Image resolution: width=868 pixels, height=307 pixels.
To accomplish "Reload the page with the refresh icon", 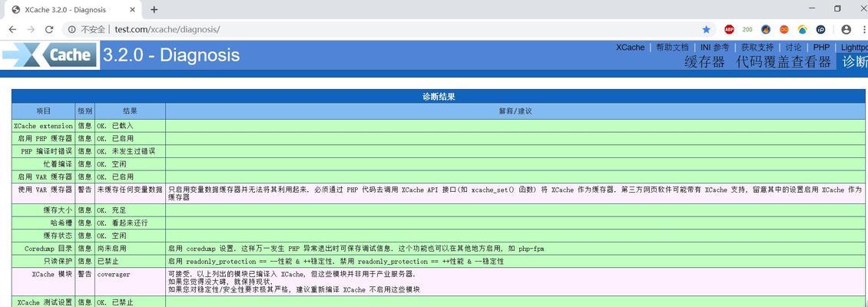I will click(50, 29).
